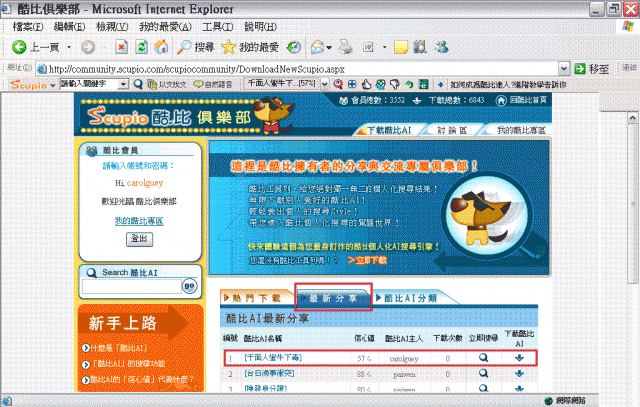The height and width of the screenshot is (407, 640).
Task: Click the Home icon in IE toolbar
Action: [161, 47]
